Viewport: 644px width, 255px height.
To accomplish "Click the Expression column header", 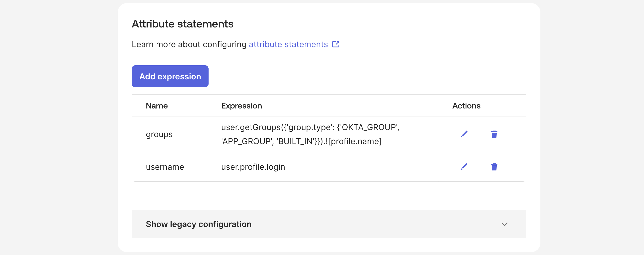I will point(241,105).
